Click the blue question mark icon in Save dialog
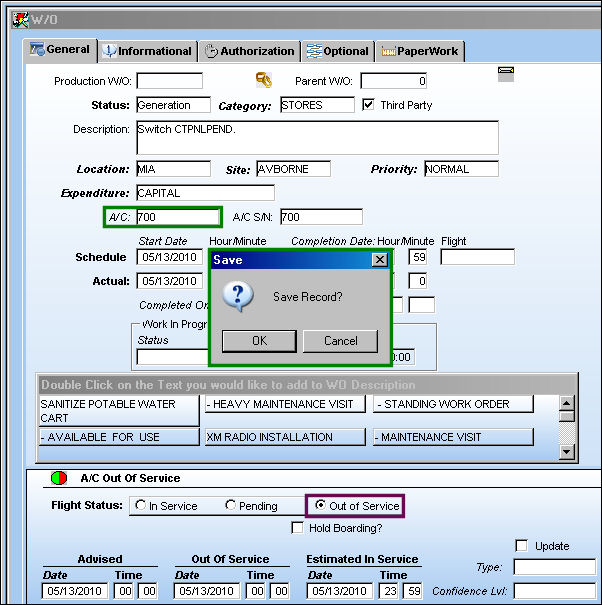This screenshot has height=605, width=602. pos(238,296)
